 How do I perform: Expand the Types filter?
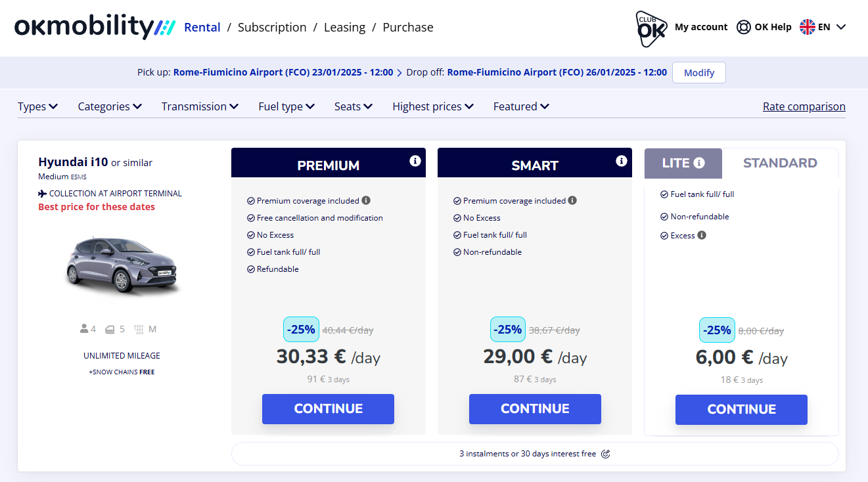point(38,106)
